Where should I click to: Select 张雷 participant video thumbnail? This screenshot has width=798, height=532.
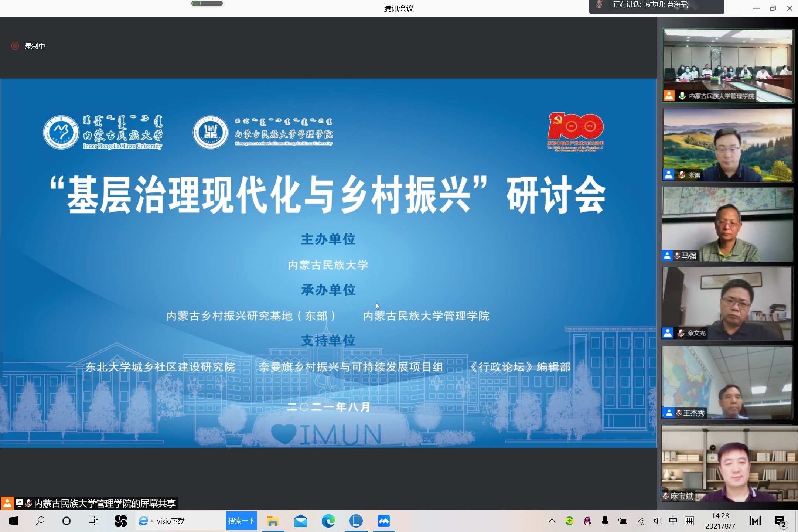tap(727, 145)
